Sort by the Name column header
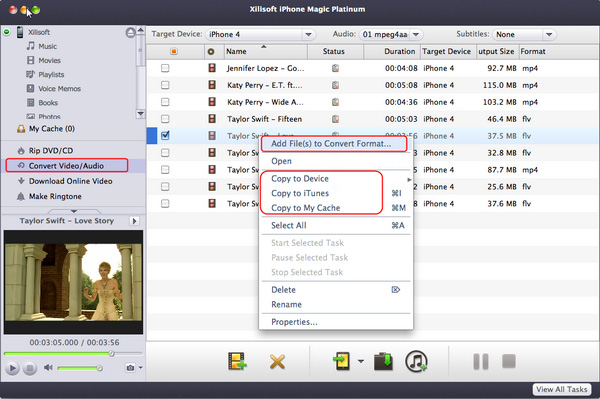Screen dimensions: 600x399 click(x=265, y=51)
